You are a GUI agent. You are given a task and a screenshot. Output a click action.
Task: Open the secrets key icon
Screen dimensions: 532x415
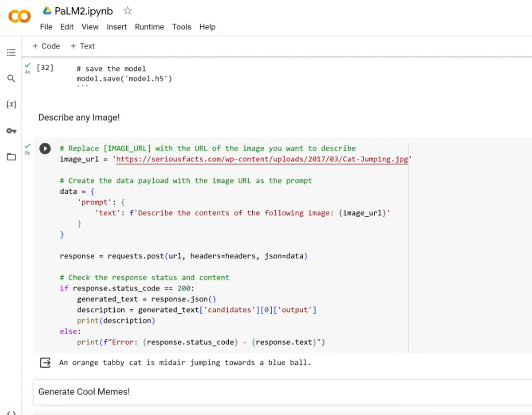click(11, 131)
